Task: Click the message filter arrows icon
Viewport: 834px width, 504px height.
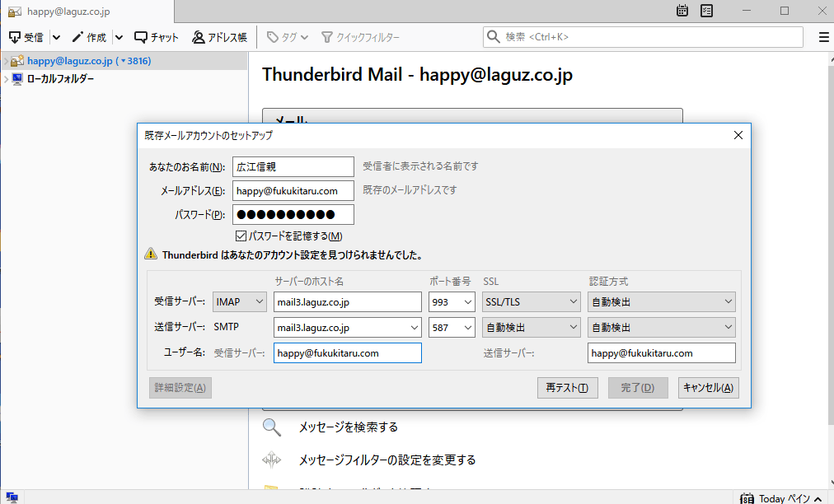Action: click(272, 460)
